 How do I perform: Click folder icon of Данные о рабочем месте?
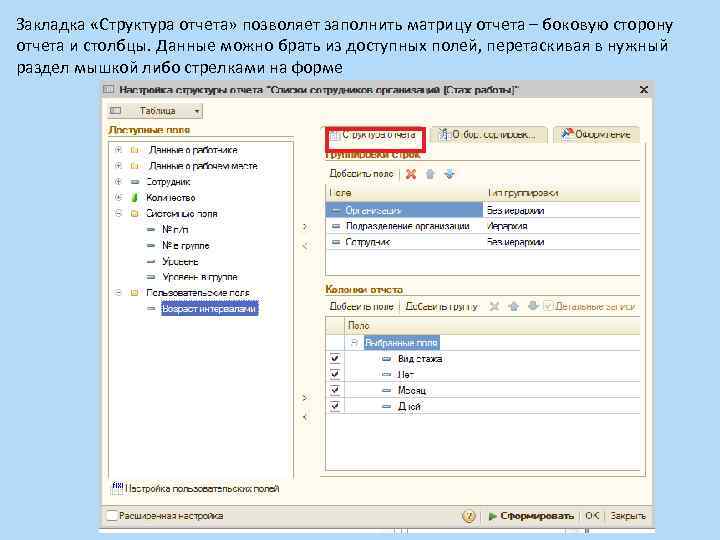click(x=135, y=166)
